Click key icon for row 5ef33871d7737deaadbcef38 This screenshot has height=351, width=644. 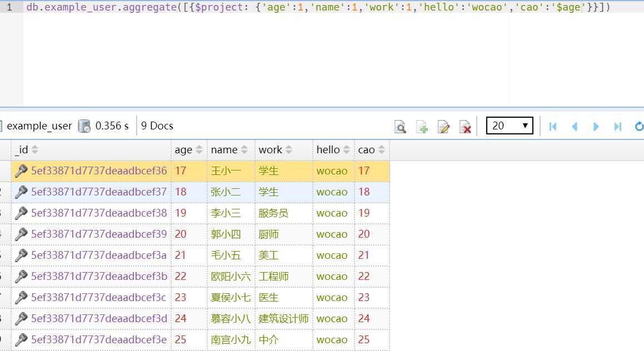coord(21,213)
